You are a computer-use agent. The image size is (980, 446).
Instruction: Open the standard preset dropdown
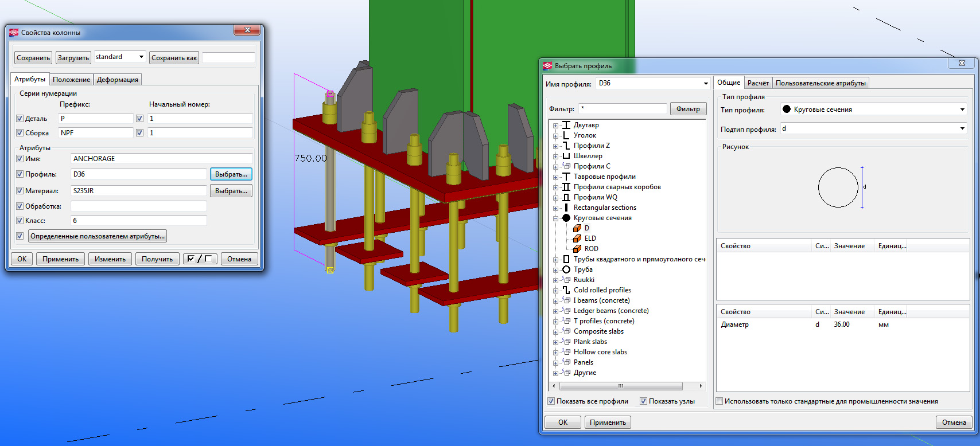point(141,57)
